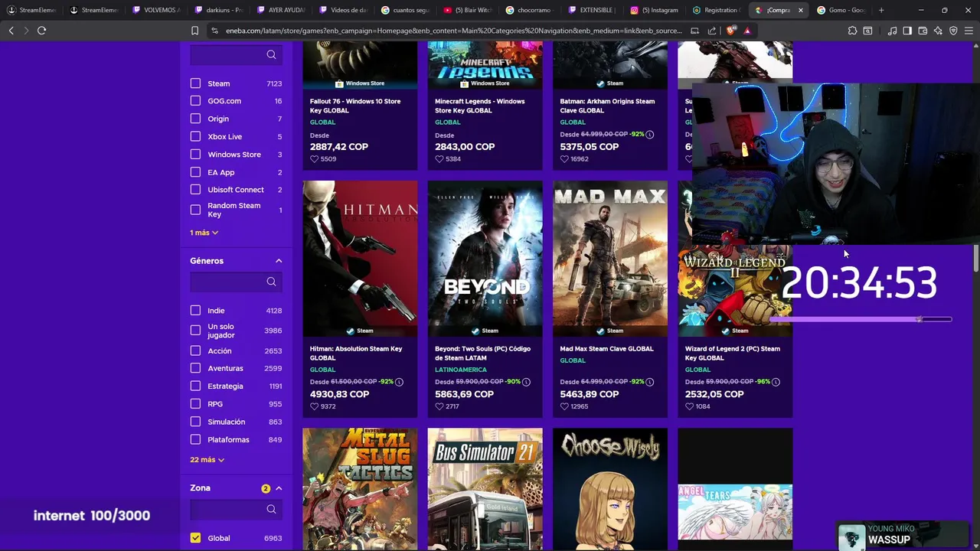This screenshot has height=551, width=980.
Task: Toggle the browser sidebar panel icon
Action: [907, 31]
